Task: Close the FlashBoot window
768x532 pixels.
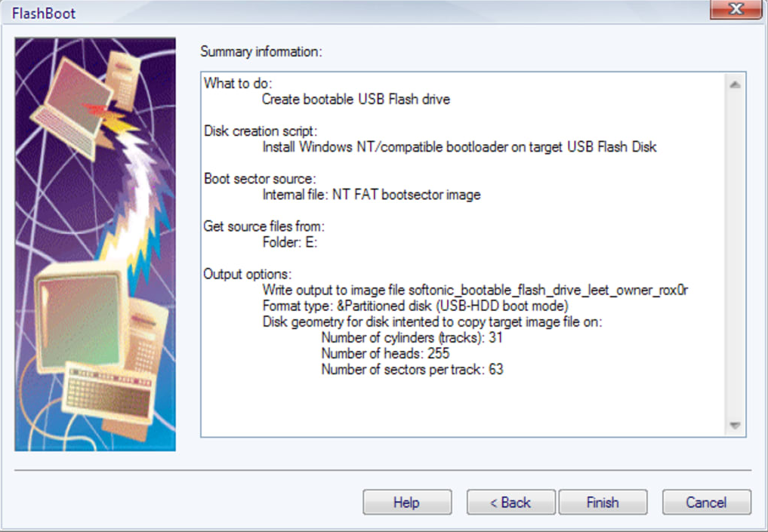Action: point(736,9)
